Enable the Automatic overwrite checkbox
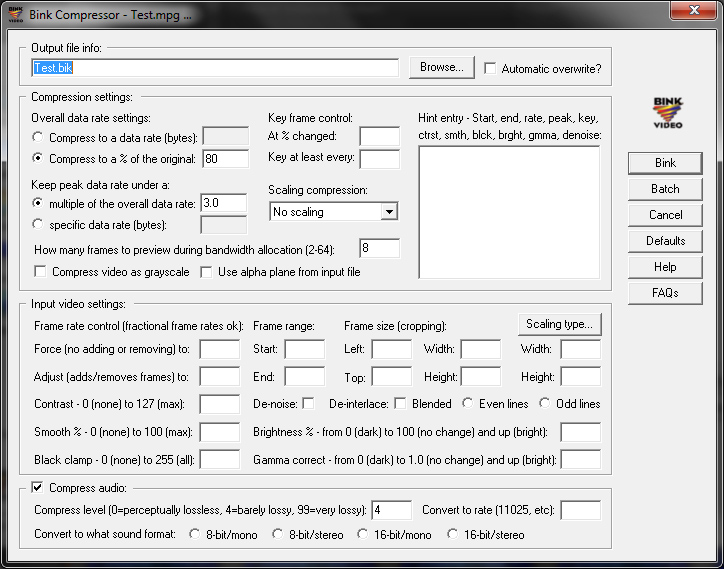Viewport: 724px width, 569px height. tap(490, 68)
